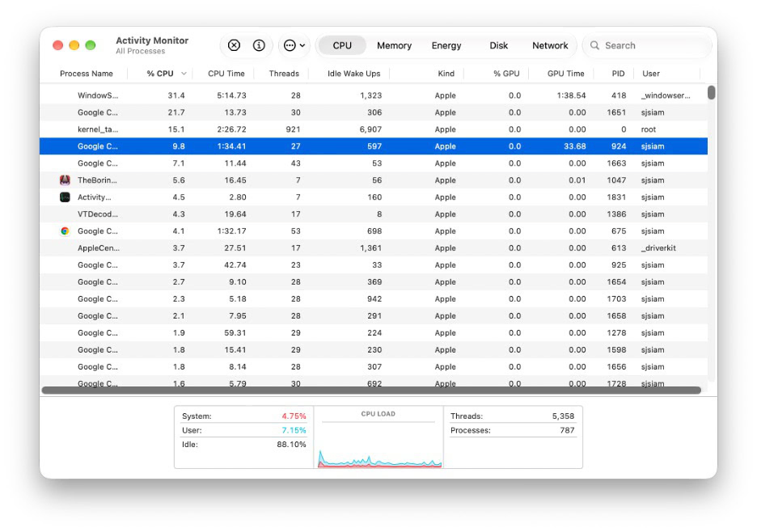Click the Idle 88.10% value
The width and height of the screenshot is (757, 532).
coord(291,444)
